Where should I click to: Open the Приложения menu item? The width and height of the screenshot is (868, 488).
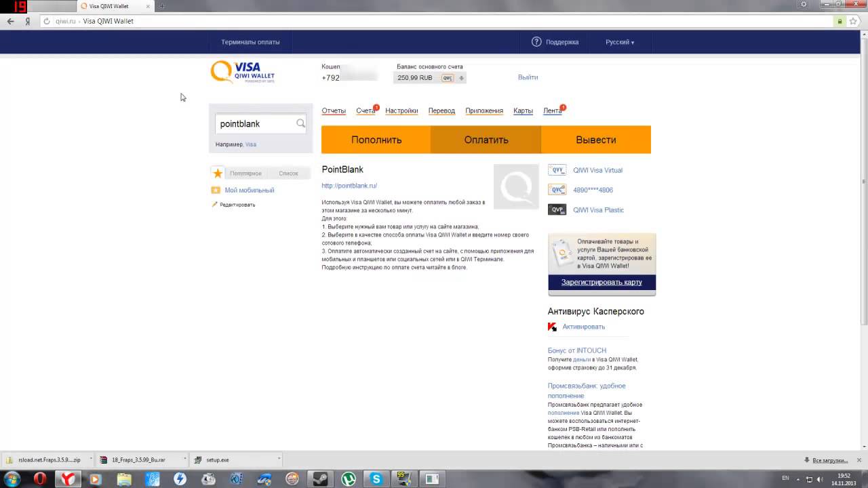tap(484, 110)
